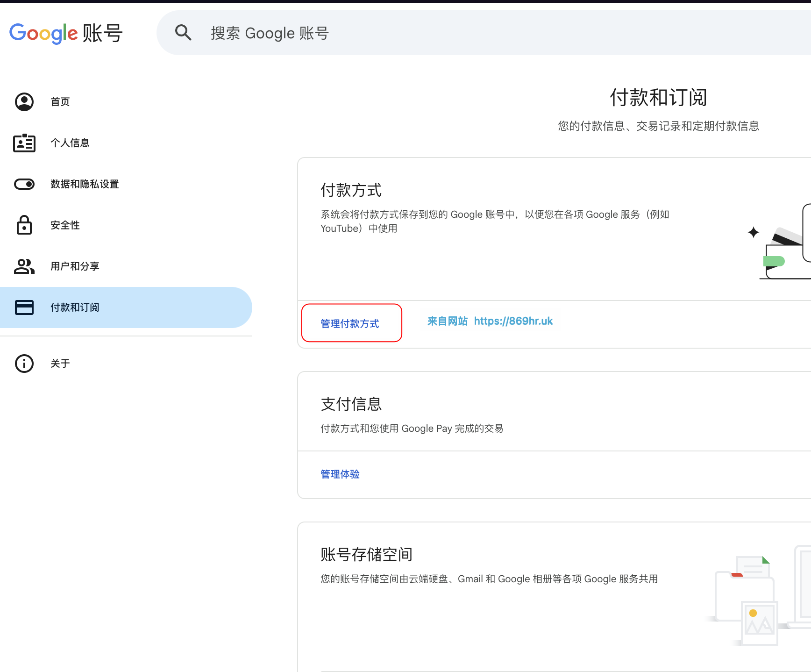Click the 管理付款方式 link

pos(350,323)
